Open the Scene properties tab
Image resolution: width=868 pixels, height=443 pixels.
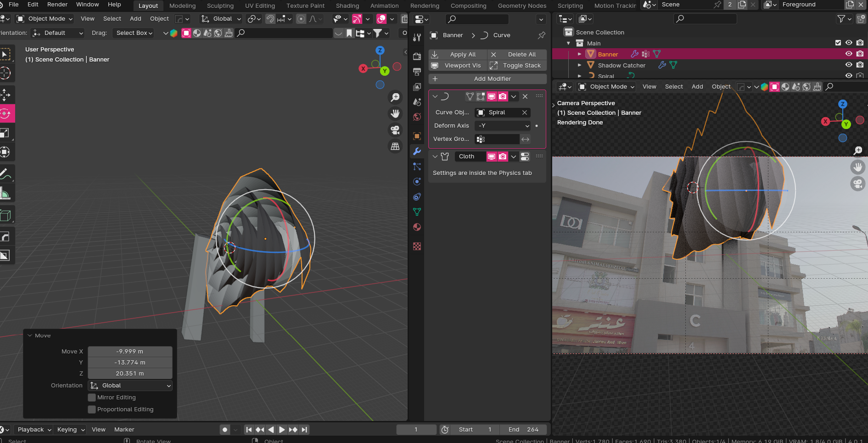pos(417,102)
